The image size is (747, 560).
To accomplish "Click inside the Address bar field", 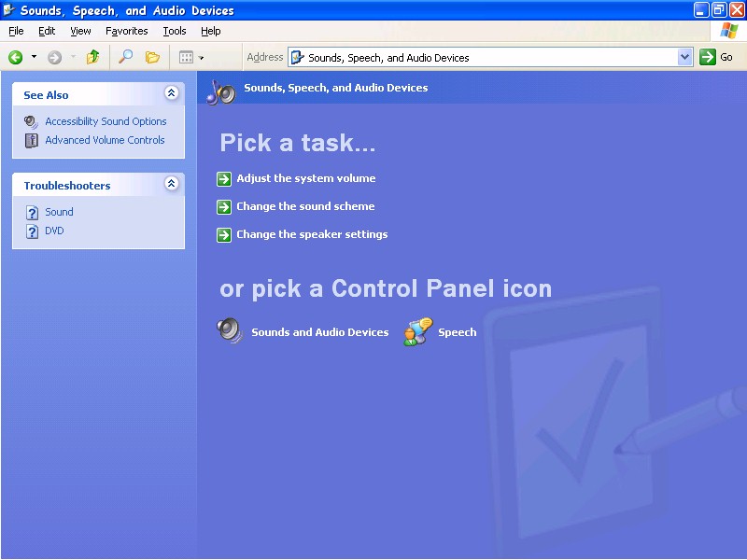I will pyautogui.click(x=489, y=58).
